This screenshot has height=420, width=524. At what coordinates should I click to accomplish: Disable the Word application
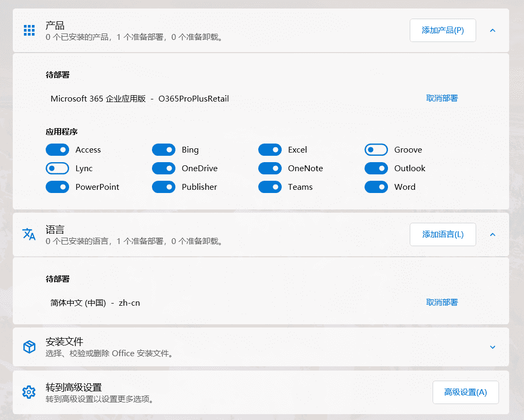pos(376,187)
